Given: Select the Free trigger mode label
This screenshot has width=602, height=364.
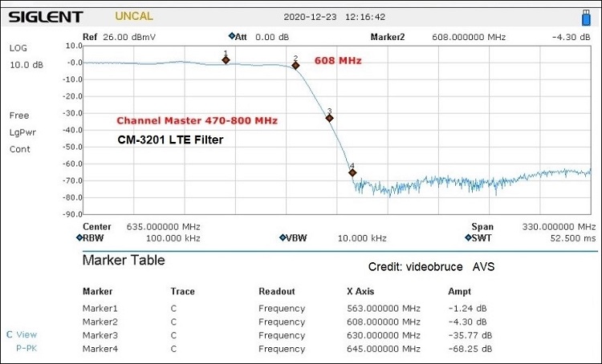Looking at the screenshot, I should tap(19, 115).
